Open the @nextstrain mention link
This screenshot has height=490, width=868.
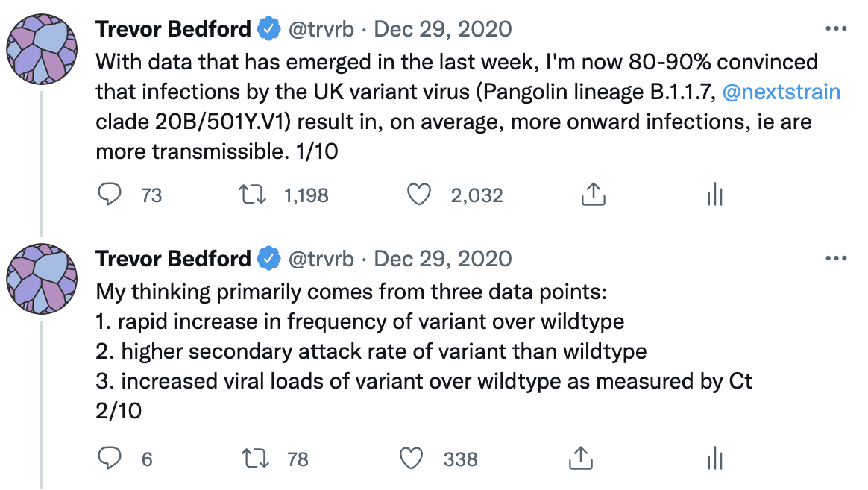coord(781,92)
